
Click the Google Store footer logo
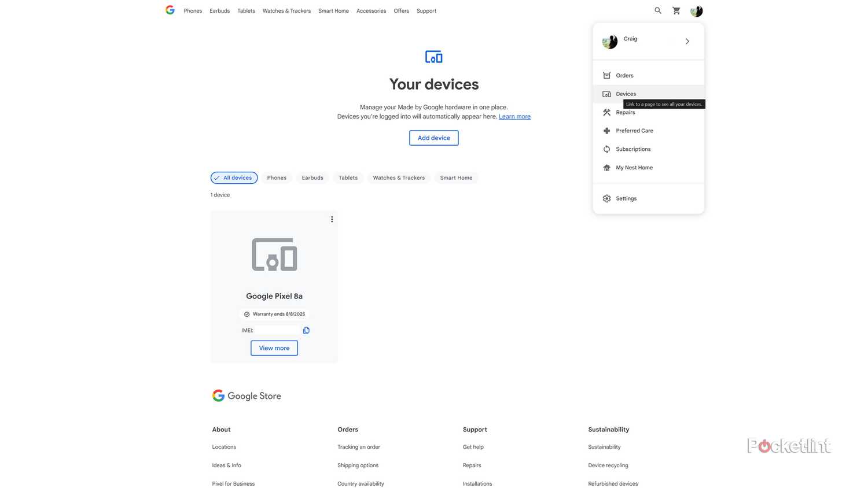247,395
